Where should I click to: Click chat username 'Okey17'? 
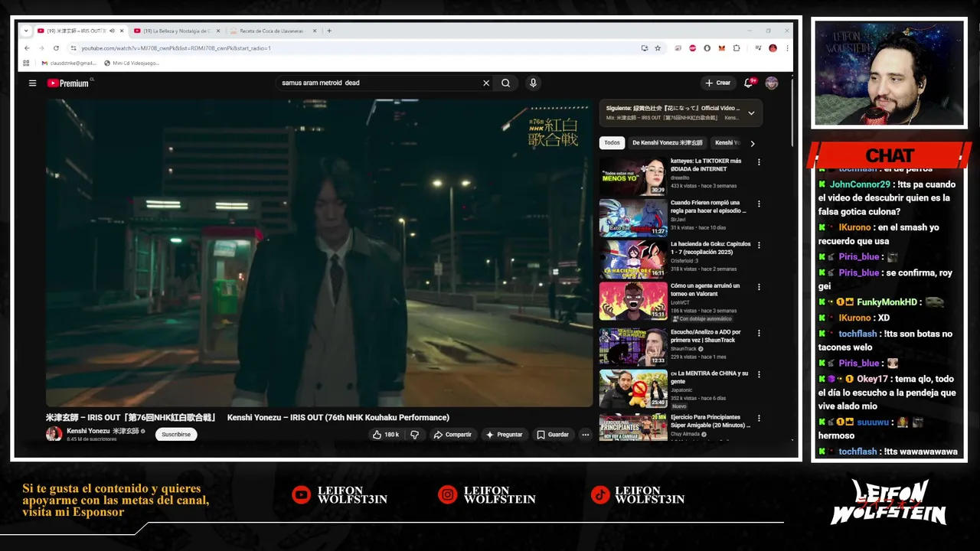(x=872, y=379)
